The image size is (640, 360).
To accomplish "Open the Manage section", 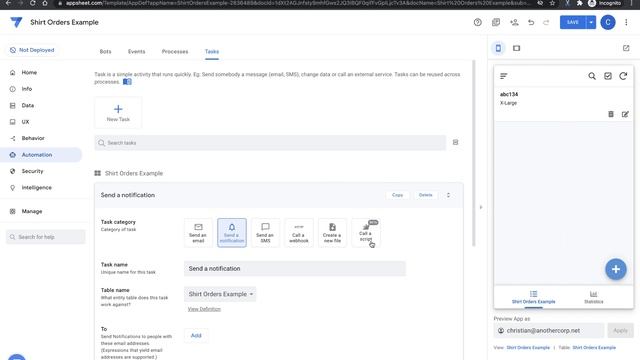I will pyautogui.click(x=31, y=211).
